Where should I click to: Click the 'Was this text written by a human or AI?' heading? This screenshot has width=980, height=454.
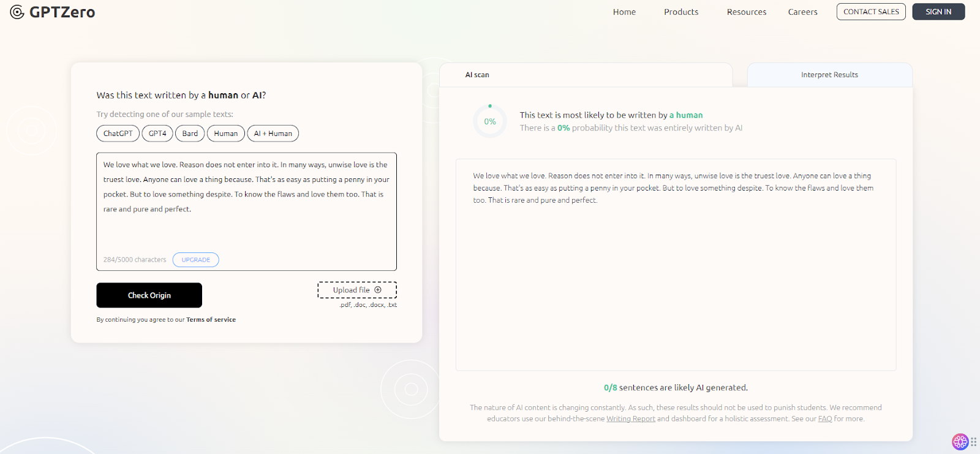(181, 96)
